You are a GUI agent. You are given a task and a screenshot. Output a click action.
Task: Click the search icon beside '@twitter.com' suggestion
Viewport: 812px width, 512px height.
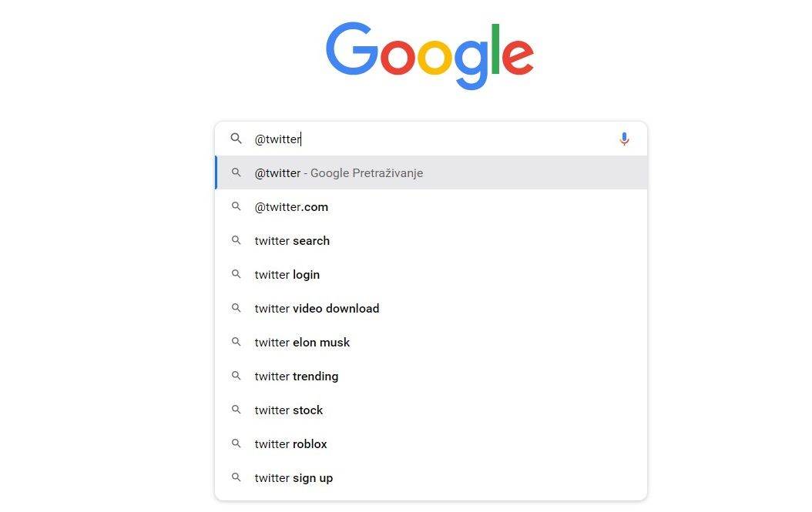pyautogui.click(x=237, y=206)
